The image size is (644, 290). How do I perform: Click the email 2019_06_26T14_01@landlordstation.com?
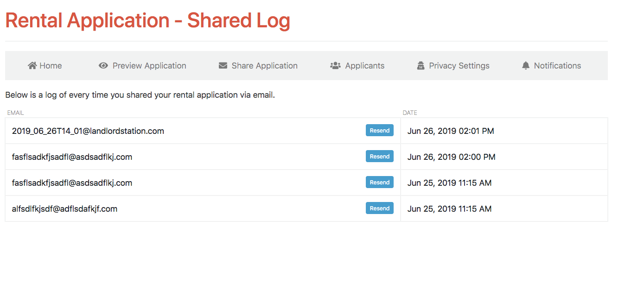[88, 131]
